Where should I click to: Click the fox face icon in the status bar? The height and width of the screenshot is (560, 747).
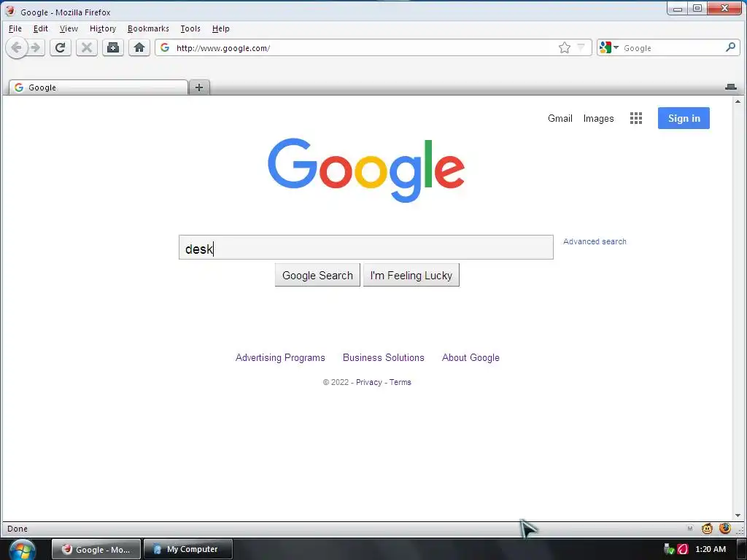coord(707,528)
